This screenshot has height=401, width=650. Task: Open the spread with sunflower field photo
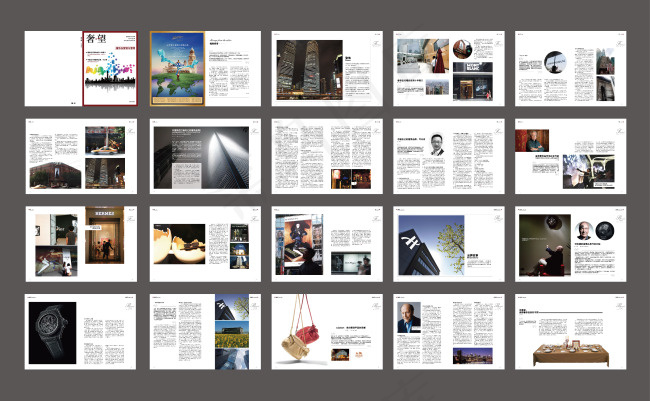coord(205,332)
